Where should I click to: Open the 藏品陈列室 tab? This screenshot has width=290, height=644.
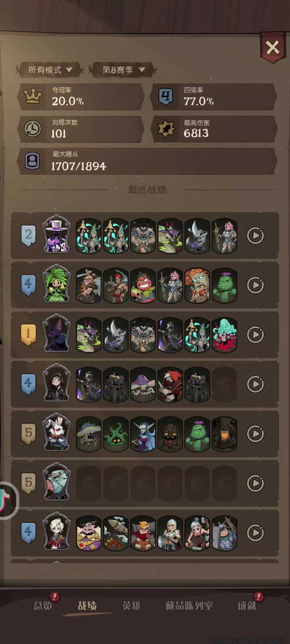coord(189,605)
